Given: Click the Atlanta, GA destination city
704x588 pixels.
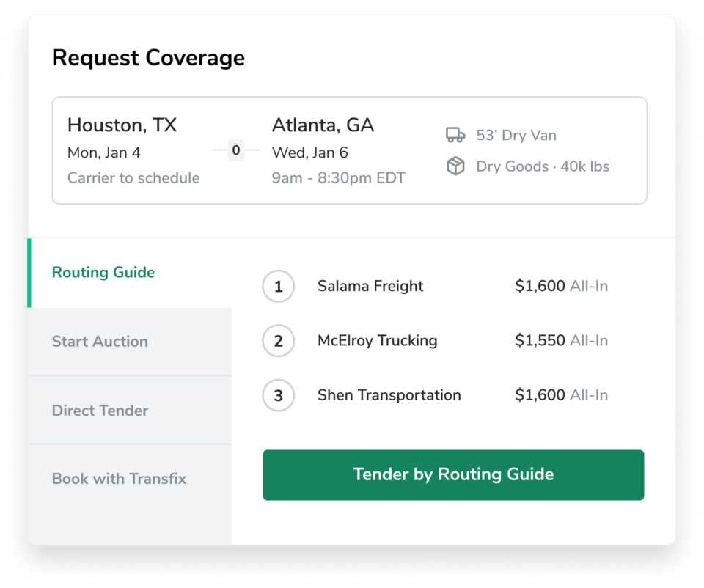Looking at the screenshot, I should point(323,125).
